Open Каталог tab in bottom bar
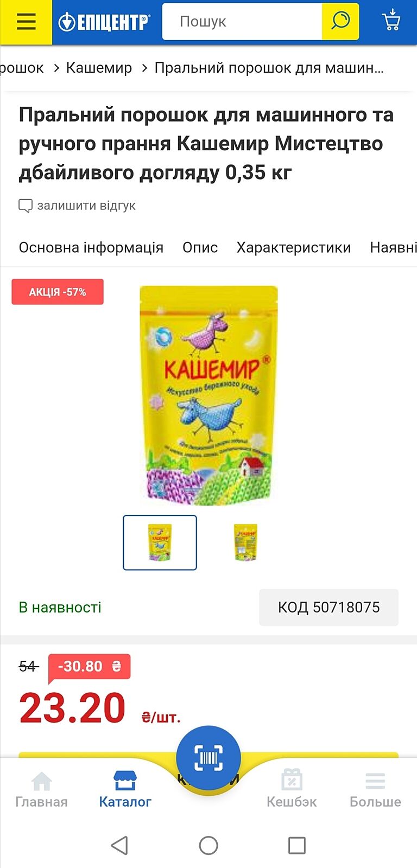The image size is (417, 868). (125, 789)
